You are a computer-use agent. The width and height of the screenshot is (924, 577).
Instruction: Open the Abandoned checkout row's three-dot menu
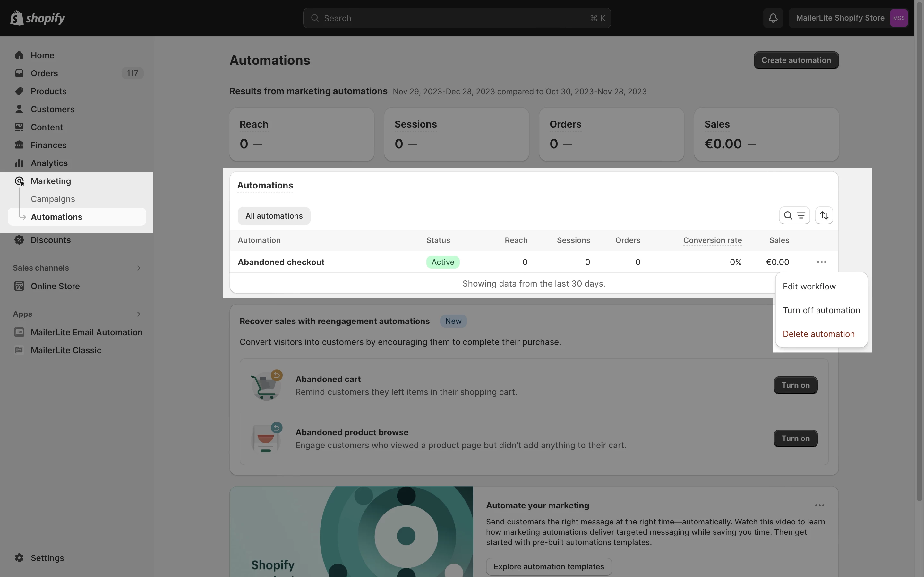click(821, 262)
